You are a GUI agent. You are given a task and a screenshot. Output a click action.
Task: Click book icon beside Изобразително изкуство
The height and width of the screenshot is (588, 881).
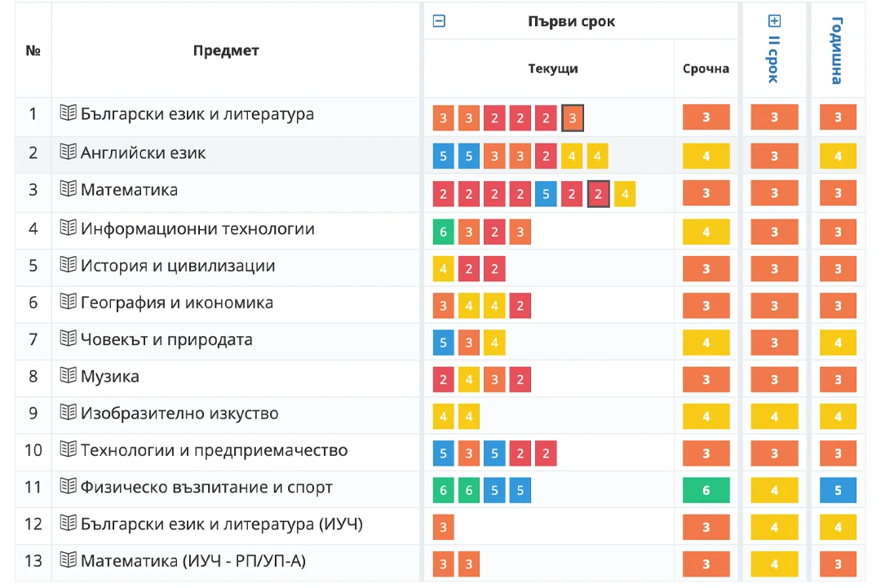click(x=68, y=412)
